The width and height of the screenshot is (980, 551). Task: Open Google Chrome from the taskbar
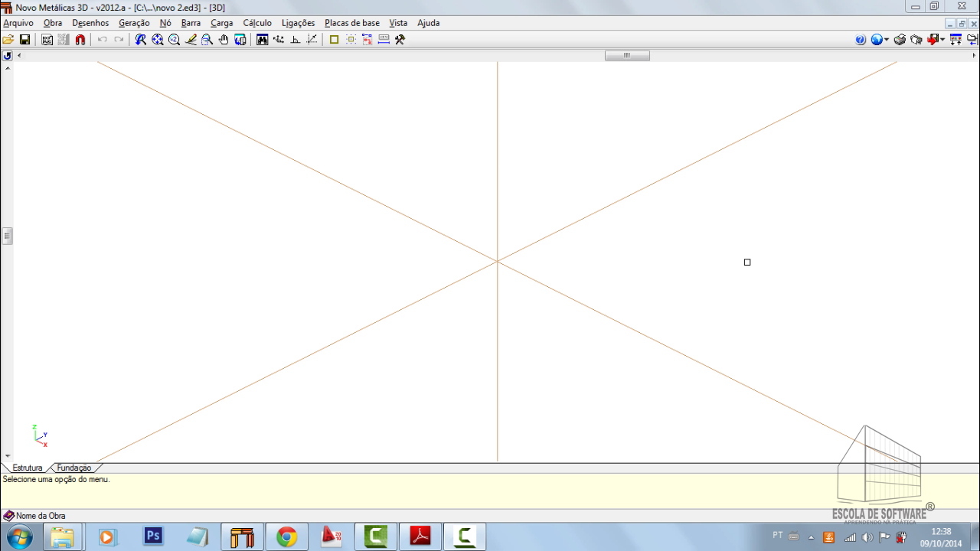tap(287, 537)
